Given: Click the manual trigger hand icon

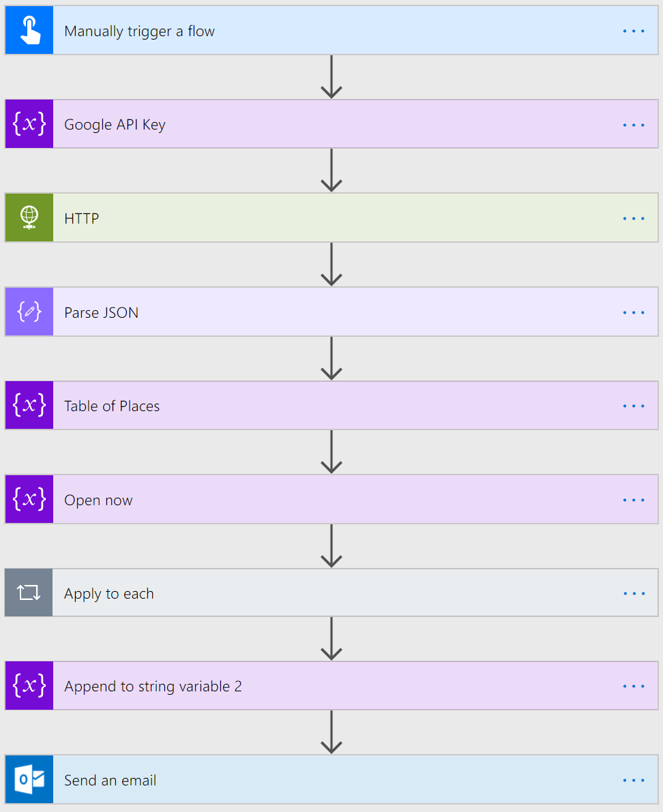Looking at the screenshot, I should (x=29, y=31).
